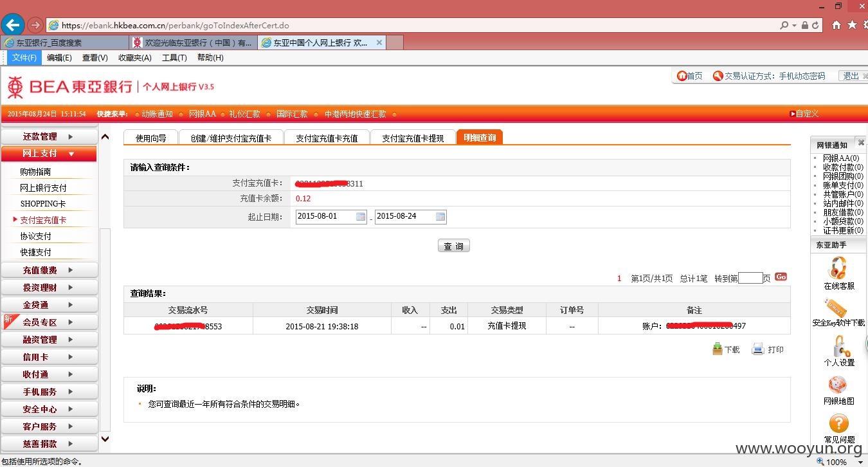
Task: Select the 明细查询 tab
Action: pyautogui.click(x=480, y=137)
